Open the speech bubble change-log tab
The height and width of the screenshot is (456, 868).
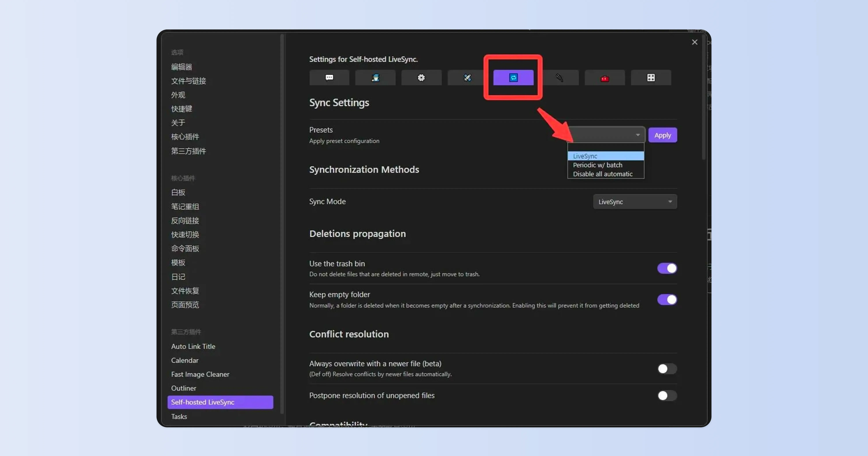(x=329, y=77)
